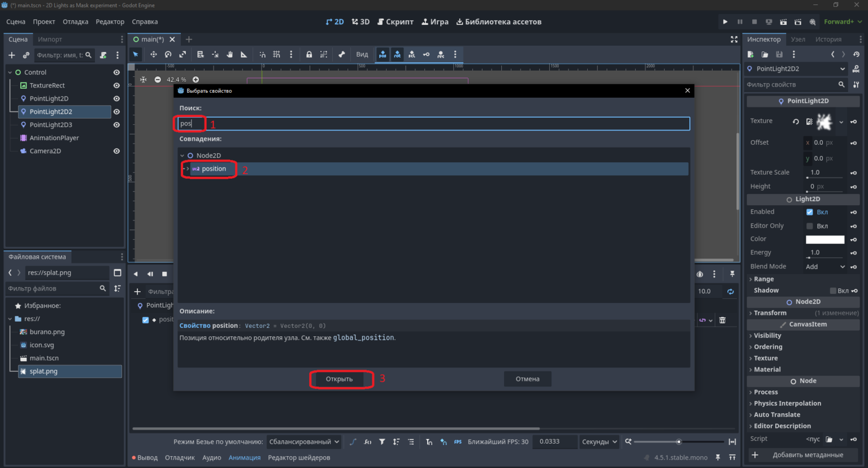Select the Move mode tool in toolbar
Screen dimensions: 868x468
point(153,54)
